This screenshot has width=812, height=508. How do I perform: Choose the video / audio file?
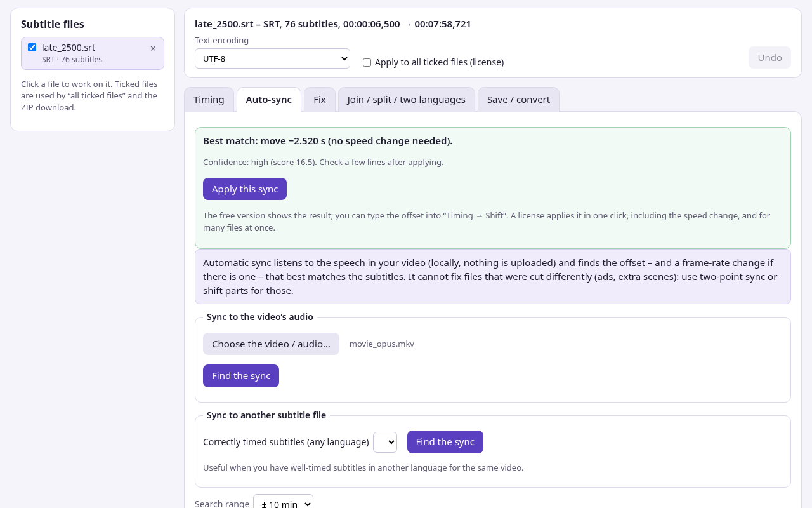pos(271,344)
